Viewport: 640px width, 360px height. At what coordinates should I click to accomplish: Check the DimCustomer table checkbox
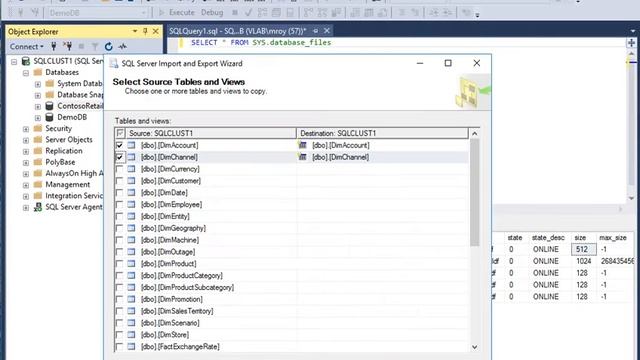119,180
